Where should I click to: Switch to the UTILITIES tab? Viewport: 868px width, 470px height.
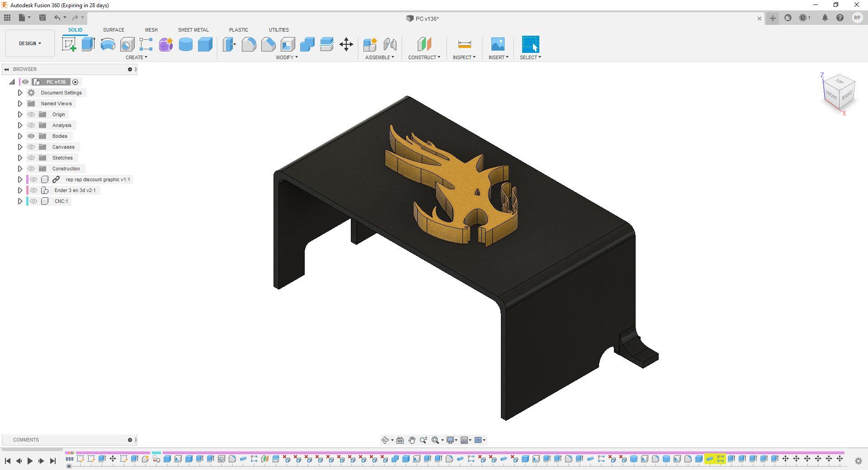click(278, 30)
